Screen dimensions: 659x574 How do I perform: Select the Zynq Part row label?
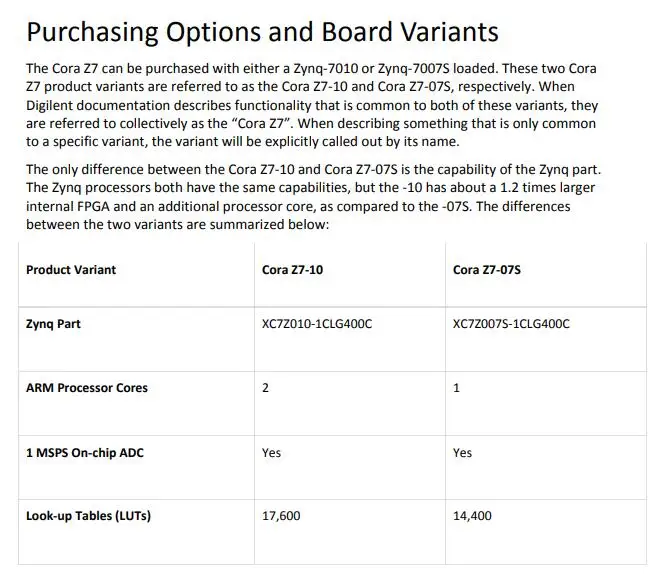point(53,324)
